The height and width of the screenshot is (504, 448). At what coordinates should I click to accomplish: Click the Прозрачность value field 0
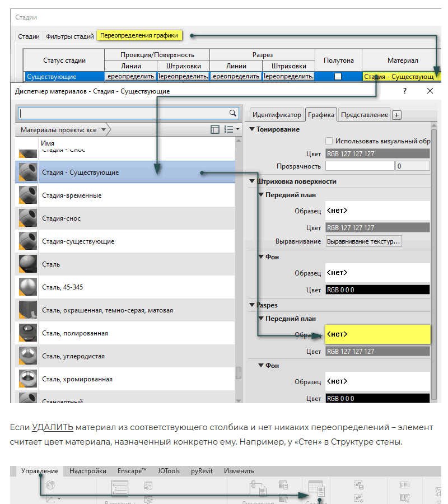tap(413, 166)
